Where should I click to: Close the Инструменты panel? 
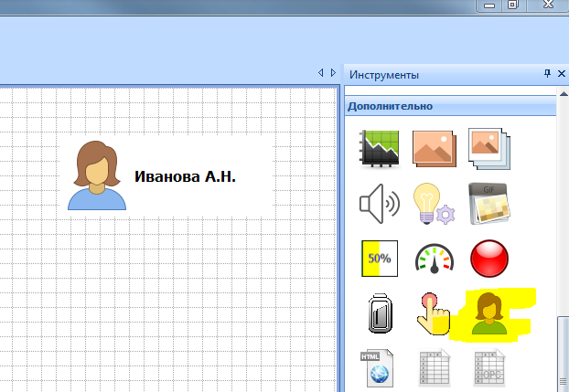[561, 73]
